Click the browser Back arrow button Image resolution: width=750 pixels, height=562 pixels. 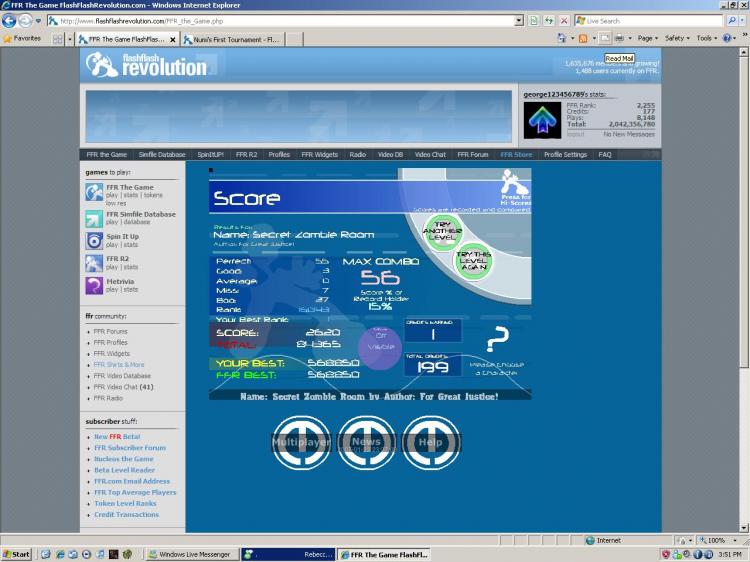tap(9, 21)
